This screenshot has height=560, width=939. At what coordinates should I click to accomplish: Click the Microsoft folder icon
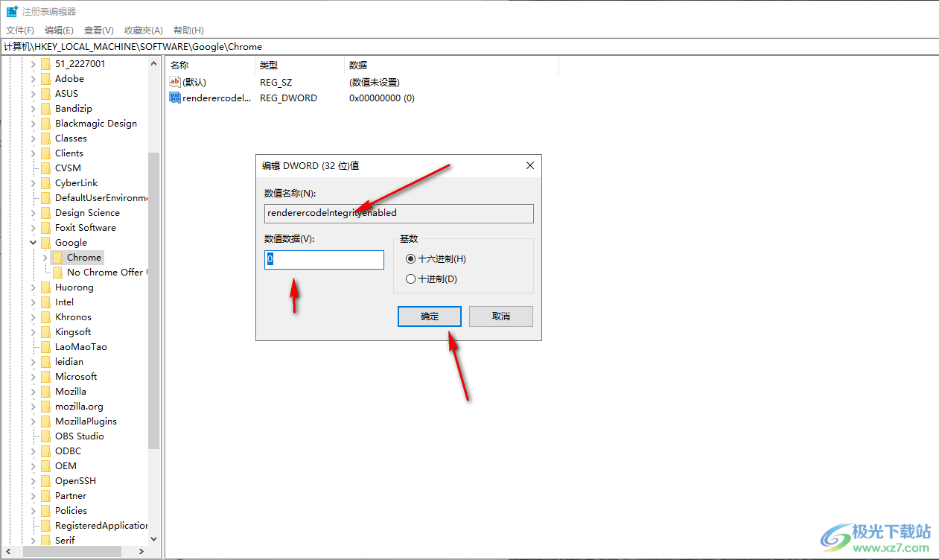(x=45, y=376)
